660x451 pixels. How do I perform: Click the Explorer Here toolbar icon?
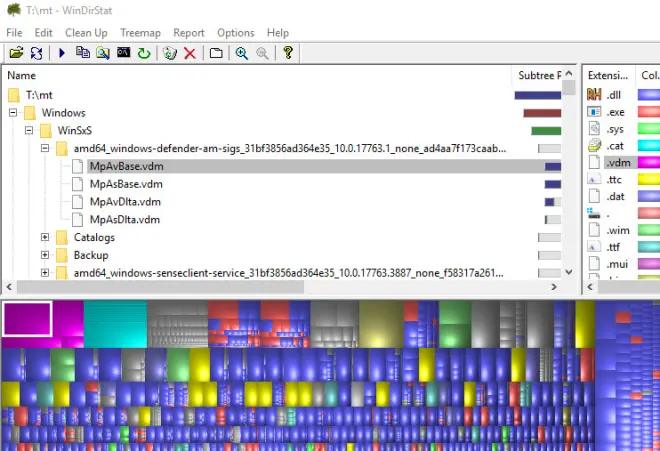[103, 53]
